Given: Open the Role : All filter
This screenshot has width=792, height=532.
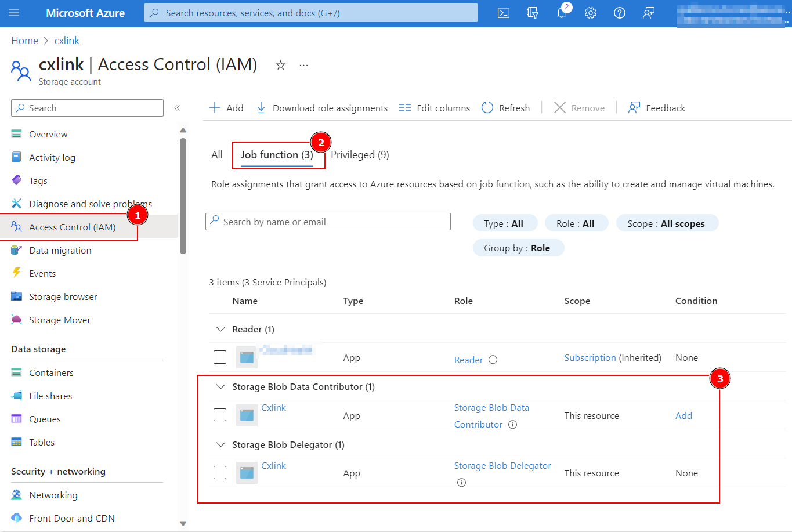Looking at the screenshot, I should point(576,223).
